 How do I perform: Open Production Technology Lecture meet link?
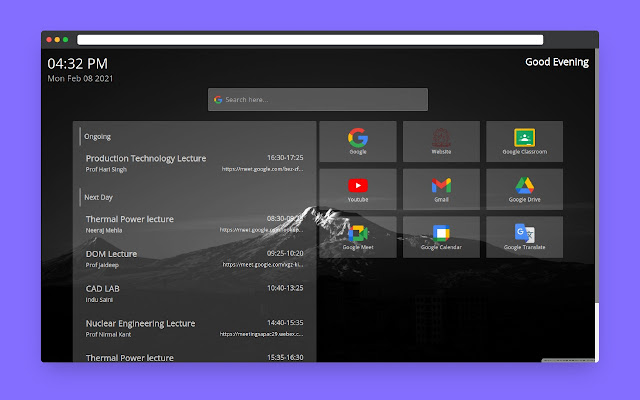point(262,169)
